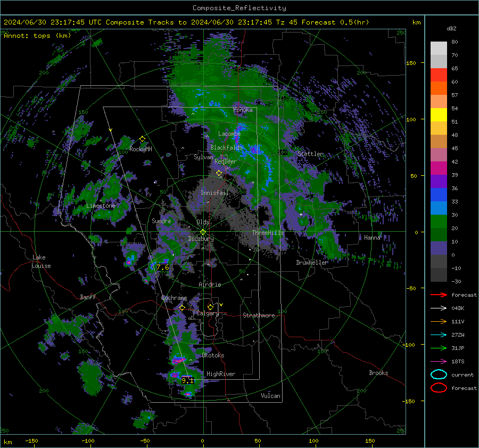Click the Airdrie label
Screen dimensions: 479x448
(x=210, y=284)
